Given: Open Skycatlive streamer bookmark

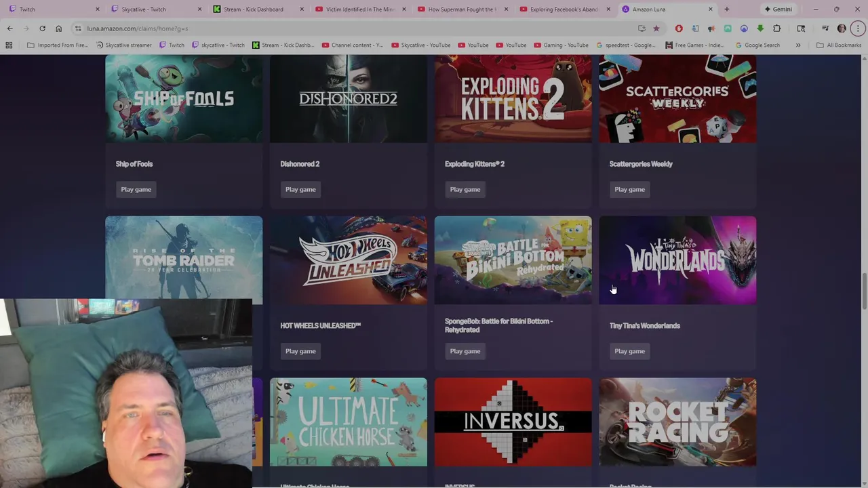Looking at the screenshot, I should (x=123, y=45).
